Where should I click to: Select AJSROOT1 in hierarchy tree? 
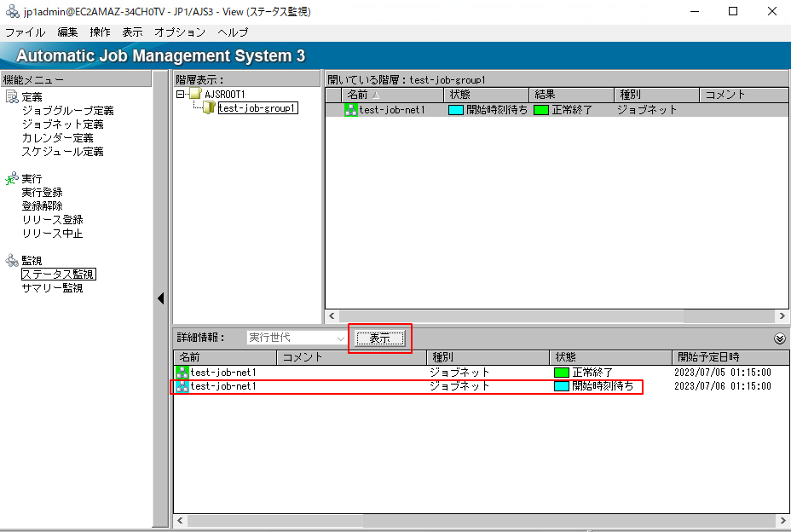[x=225, y=95]
